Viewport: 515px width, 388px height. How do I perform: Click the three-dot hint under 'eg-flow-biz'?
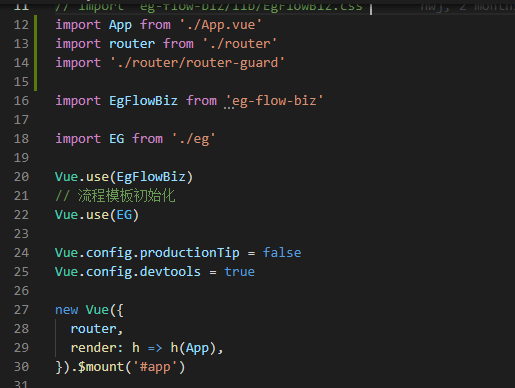click(229, 108)
